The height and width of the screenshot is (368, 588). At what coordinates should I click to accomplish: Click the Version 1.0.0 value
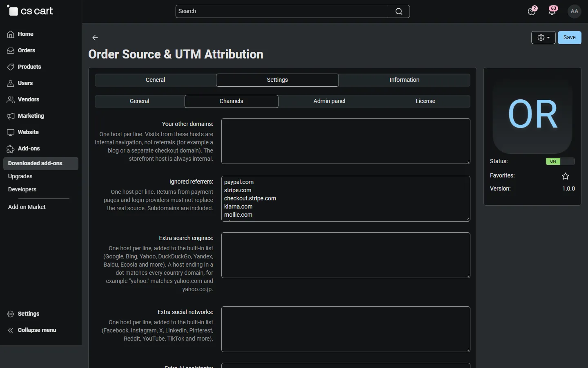(568, 189)
